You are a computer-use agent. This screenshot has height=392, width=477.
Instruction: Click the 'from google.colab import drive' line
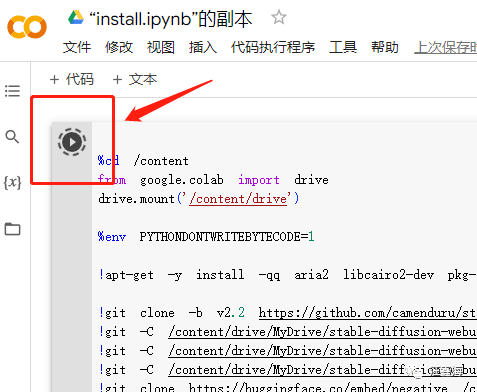coord(213,180)
